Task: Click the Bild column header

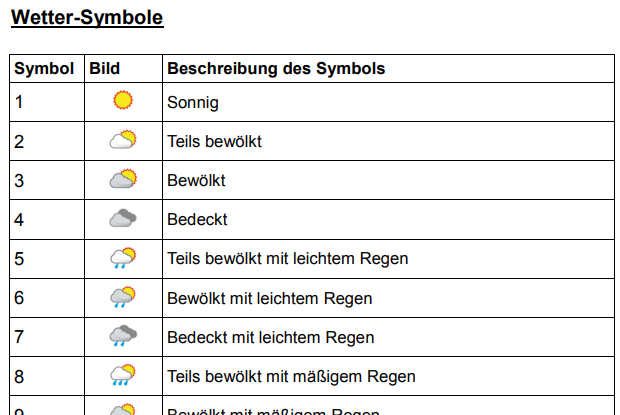Action: point(104,68)
